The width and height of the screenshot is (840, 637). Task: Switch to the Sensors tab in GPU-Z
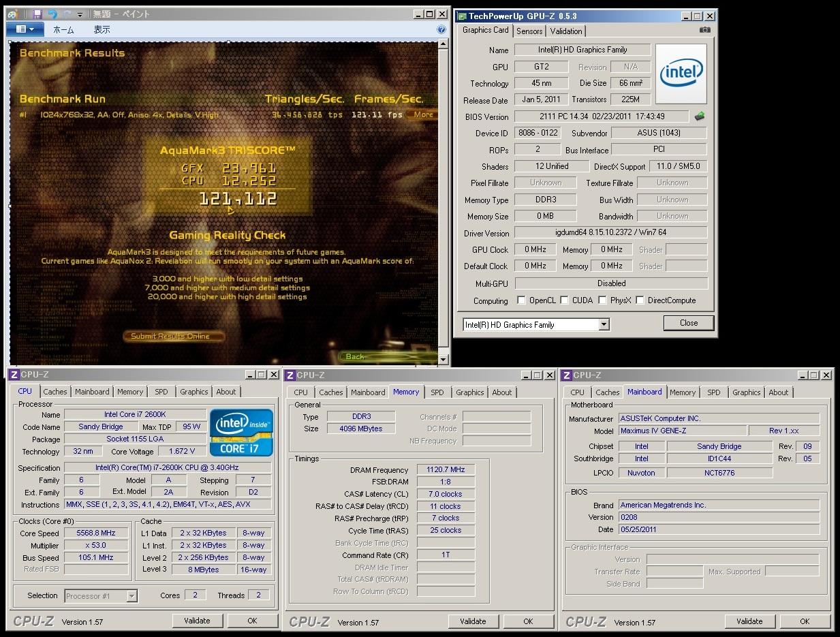tap(529, 31)
